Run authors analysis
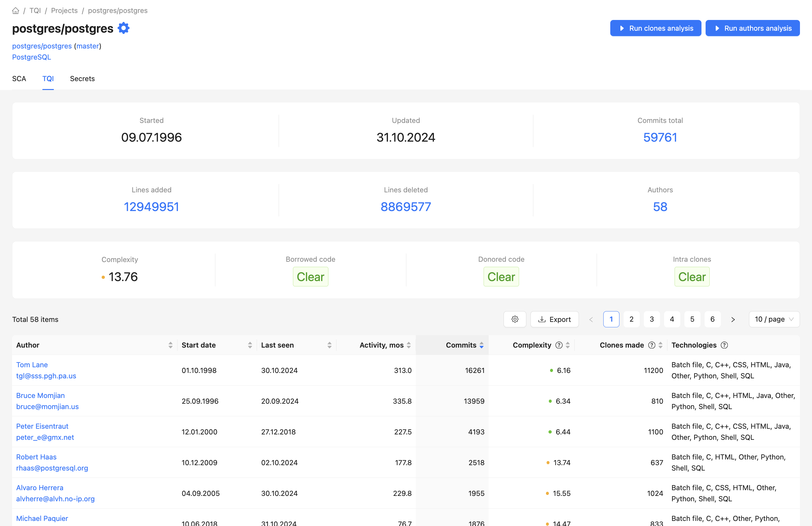 [752, 28]
